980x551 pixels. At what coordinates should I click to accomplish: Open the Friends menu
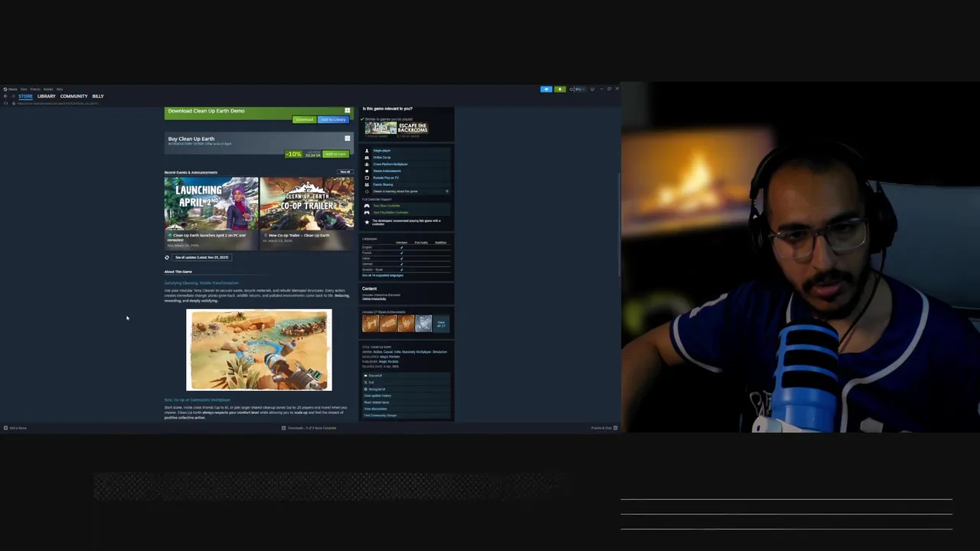pyautogui.click(x=35, y=89)
